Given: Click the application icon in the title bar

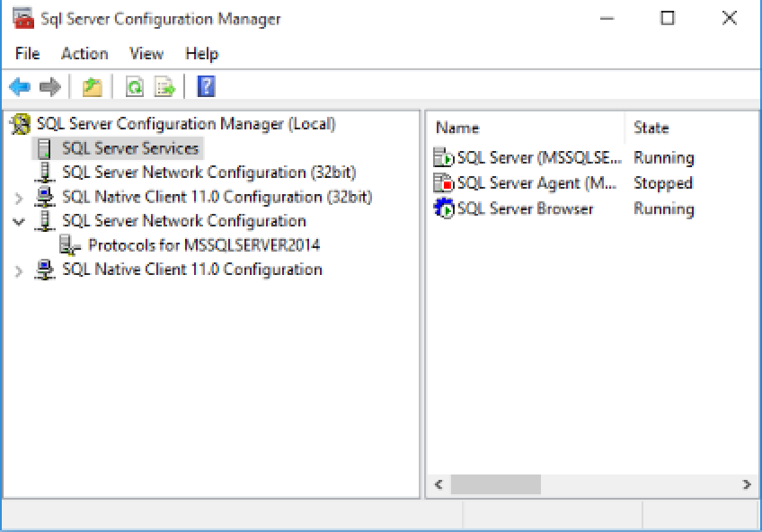Looking at the screenshot, I should point(23,19).
